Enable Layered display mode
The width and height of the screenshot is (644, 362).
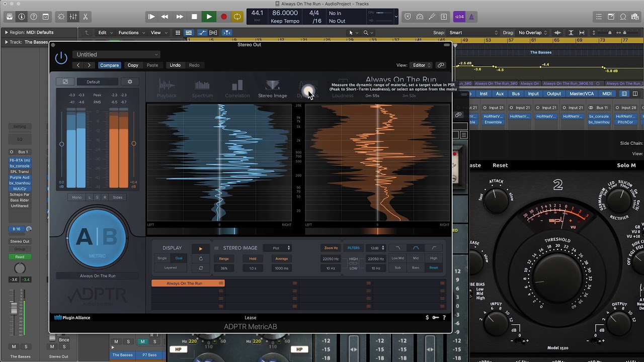pos(171,268)
